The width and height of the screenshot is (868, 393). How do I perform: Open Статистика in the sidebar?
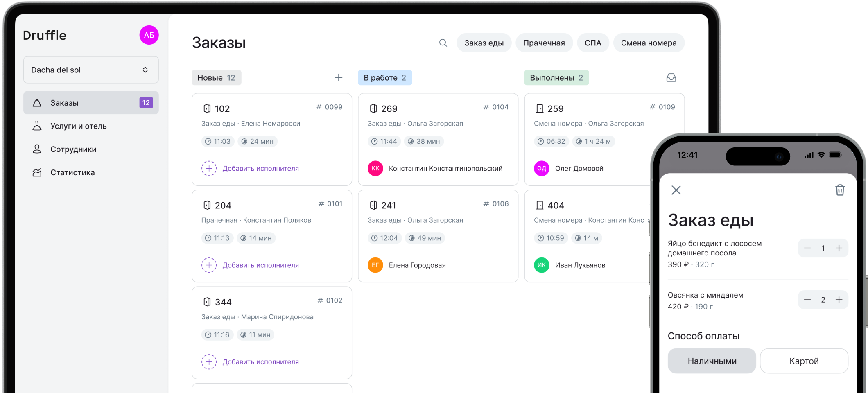click(x=72, y=173)
